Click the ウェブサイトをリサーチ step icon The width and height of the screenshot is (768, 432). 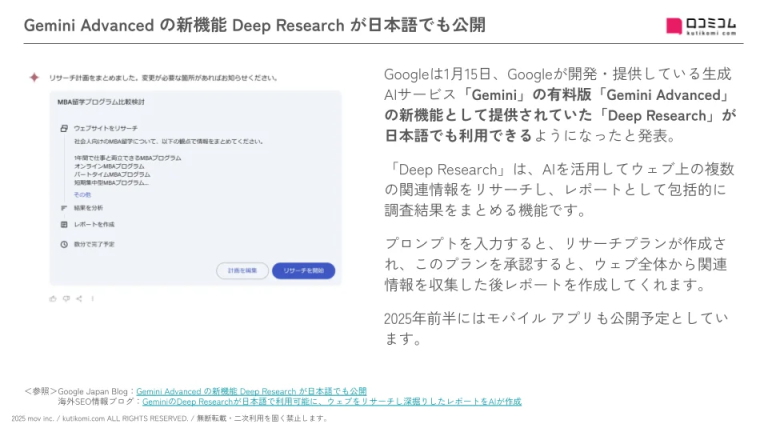tap(63, 128)
